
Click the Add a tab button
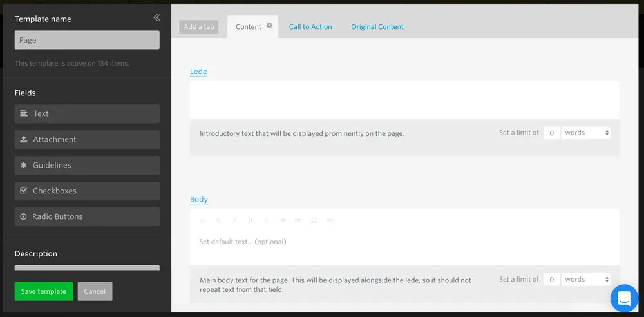point(199,27)
